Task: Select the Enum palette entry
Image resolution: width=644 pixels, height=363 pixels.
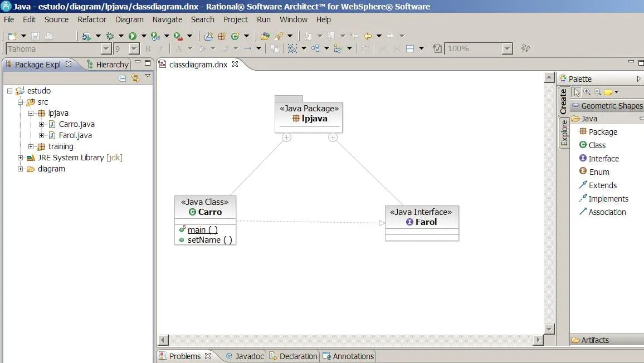Action: [599, 172]
